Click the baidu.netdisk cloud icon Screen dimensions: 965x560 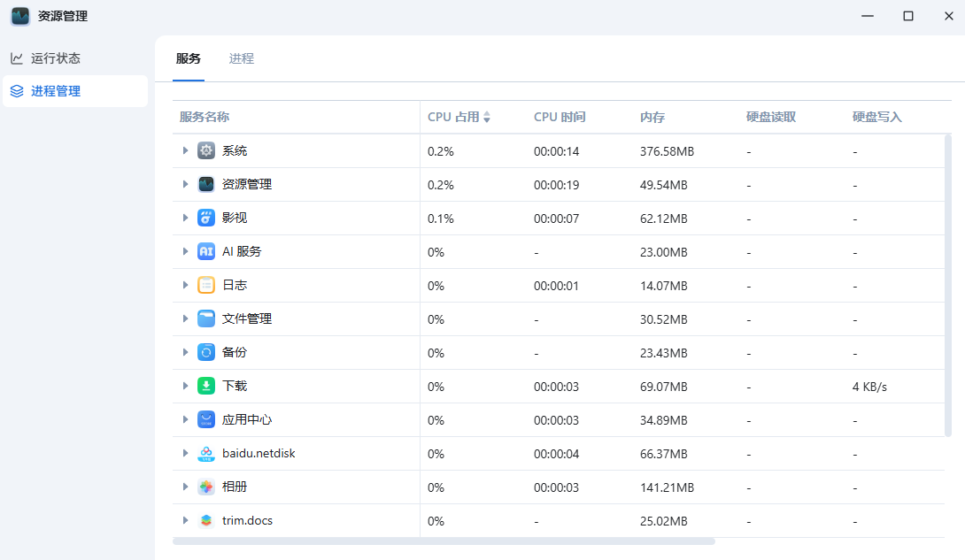206,454
